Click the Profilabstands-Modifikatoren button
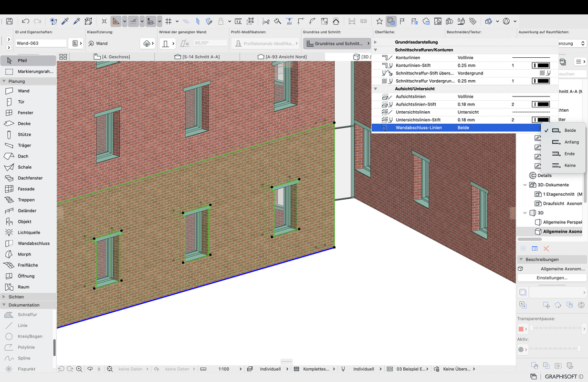The height and width of the screenshot is (382, 588). click(x=265, y=43)
